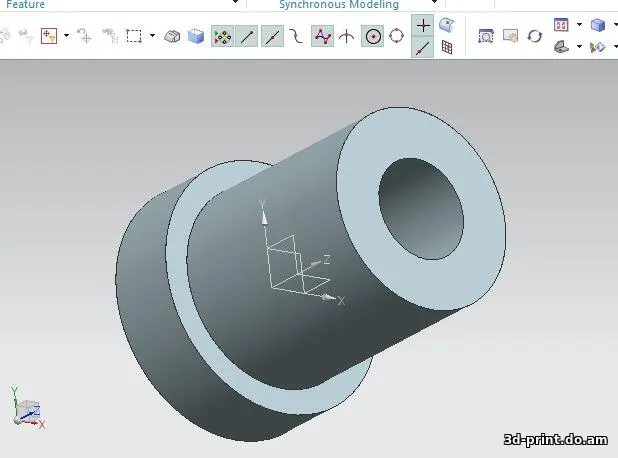Click the Quadrant Point snap icon
Image resolution: width=618 pixels, height=458 pixels.
coord(397,36)
